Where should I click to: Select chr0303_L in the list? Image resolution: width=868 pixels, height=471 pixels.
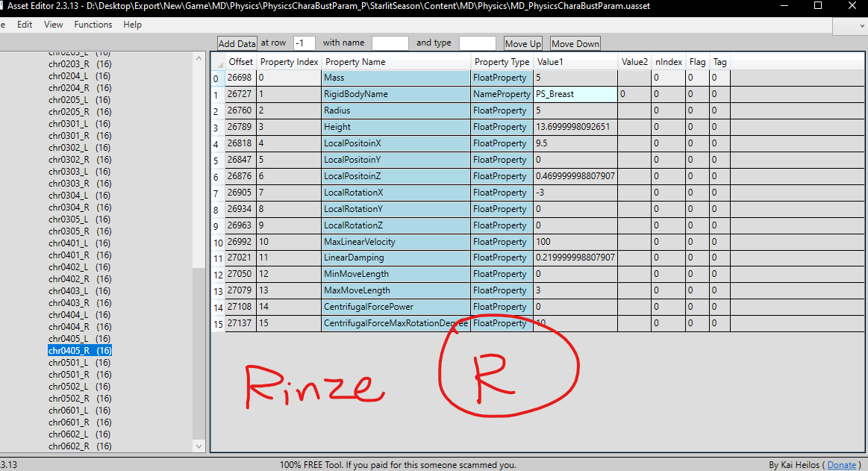pos(80,172)
